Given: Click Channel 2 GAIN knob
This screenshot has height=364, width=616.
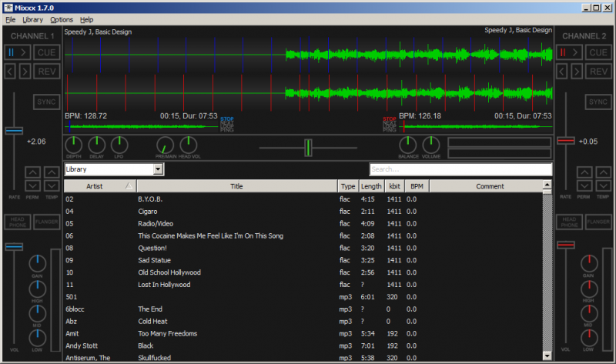Looking at the screenshot, I should tap(589, 263).
